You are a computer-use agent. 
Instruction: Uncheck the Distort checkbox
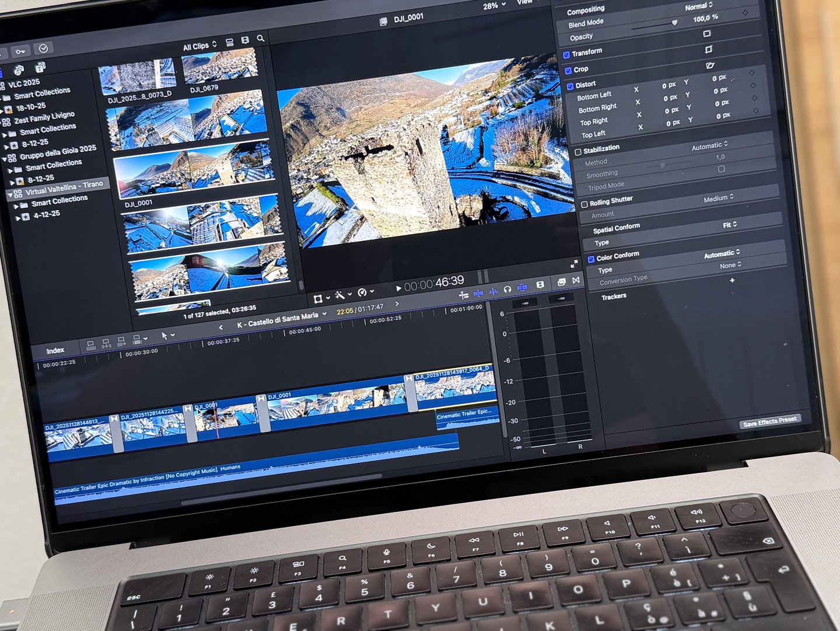click(x=570, y=86)
